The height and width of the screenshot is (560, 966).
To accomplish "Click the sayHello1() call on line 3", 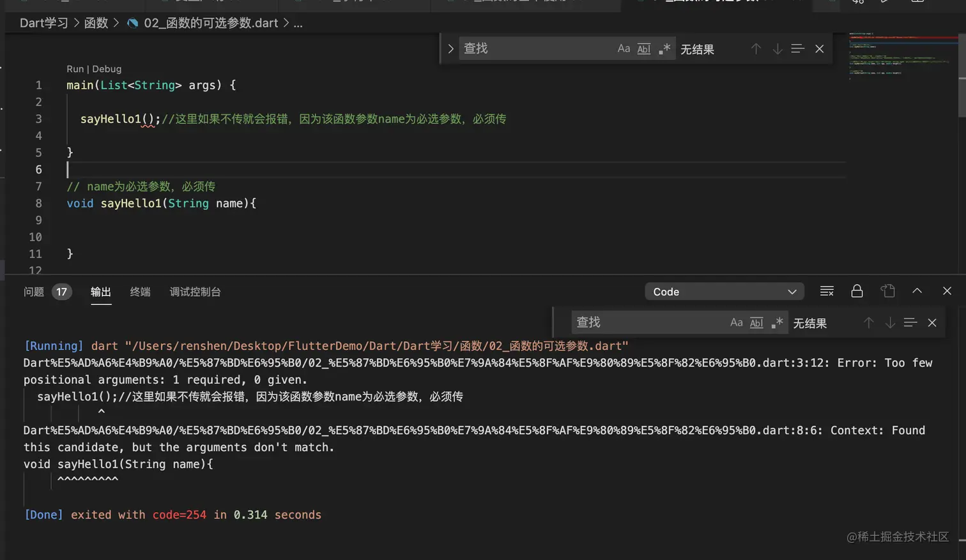I will pyautogui.click(x=120, y=119).
